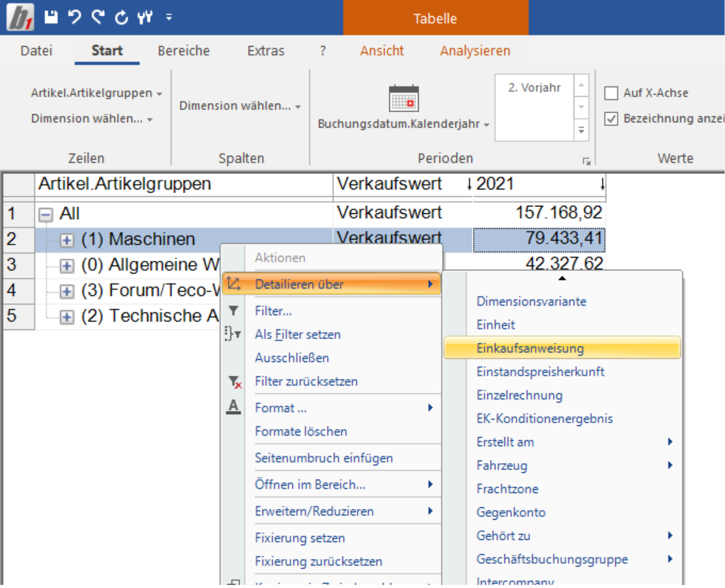
Task: Open the Extras tab
Action: point(266,51)
